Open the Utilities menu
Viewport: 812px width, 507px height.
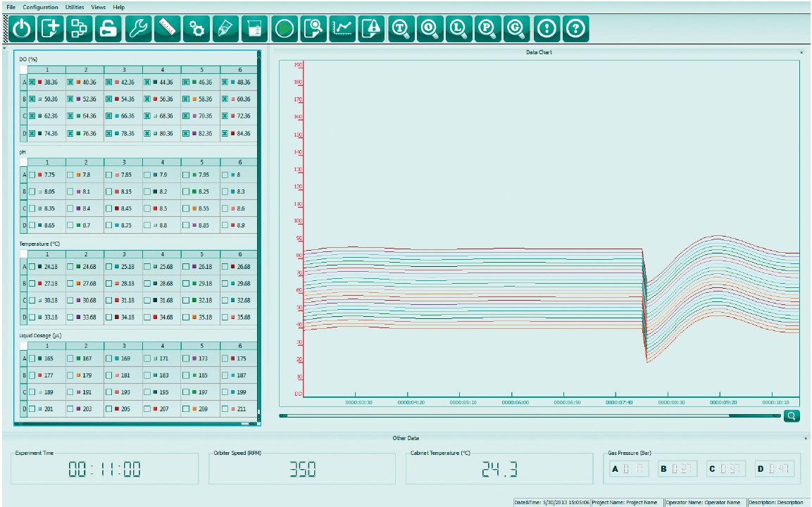75,7
